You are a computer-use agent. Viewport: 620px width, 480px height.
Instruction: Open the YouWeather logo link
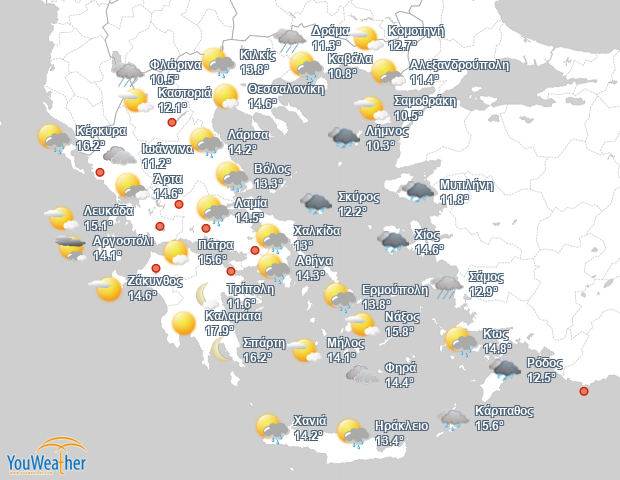point(47,456)
